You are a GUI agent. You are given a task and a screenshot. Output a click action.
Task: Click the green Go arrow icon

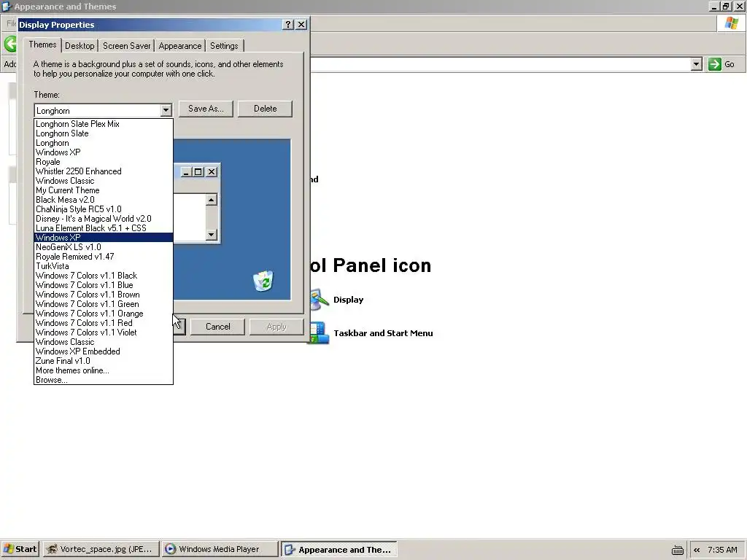point(715,64)
